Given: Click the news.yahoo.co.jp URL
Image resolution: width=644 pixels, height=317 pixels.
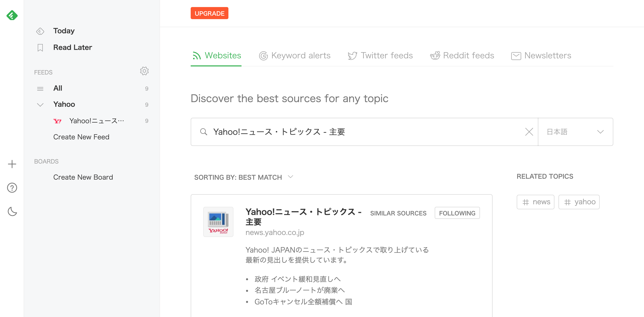Looking at the screenshot, I should [x=275, y=232].
